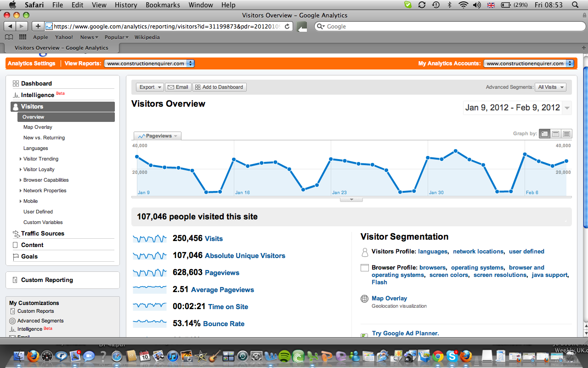Open Advanced Segments All Visits dropdown
This screenshot has height=368, width=588.
click(x=550, y=87)
